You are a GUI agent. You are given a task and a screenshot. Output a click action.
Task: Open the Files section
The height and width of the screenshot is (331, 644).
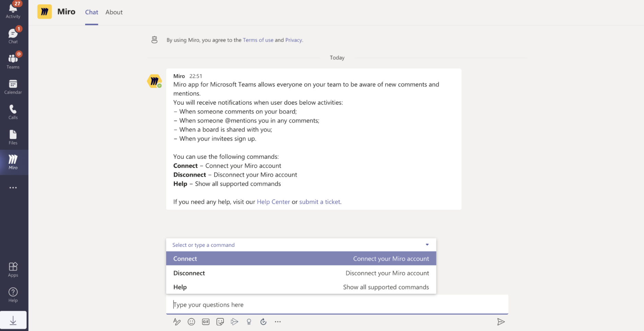point(13,137)
